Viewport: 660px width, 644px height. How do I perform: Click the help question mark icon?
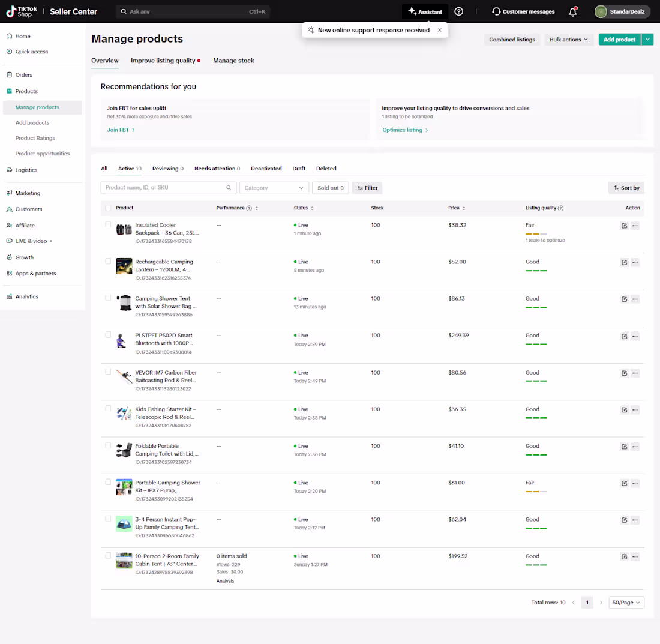[x=459, y=12]
